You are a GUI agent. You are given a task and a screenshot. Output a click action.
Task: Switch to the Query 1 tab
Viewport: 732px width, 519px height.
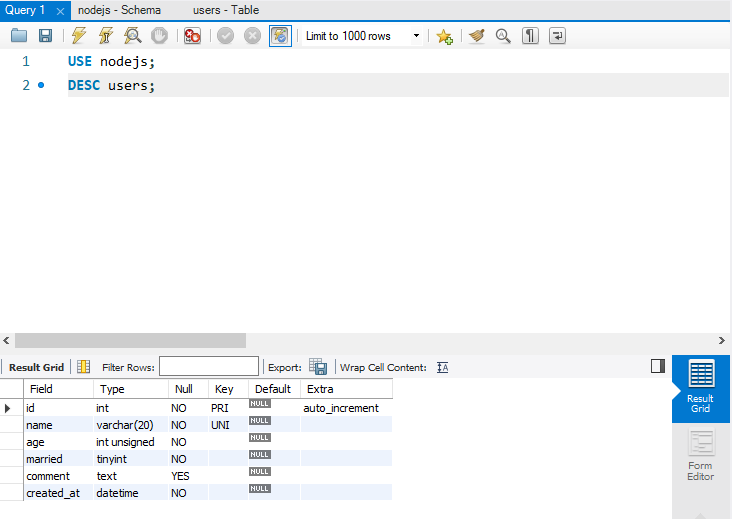25,10
